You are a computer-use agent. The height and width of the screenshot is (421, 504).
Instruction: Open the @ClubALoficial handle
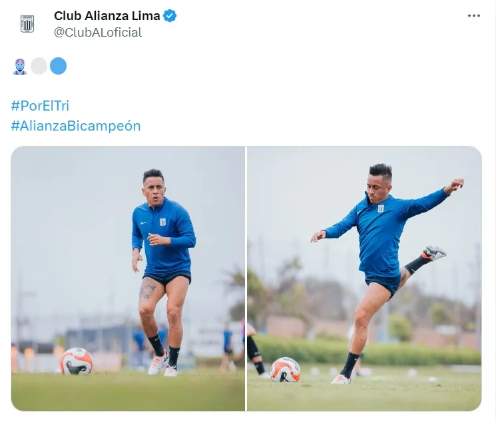coord(98,33)
